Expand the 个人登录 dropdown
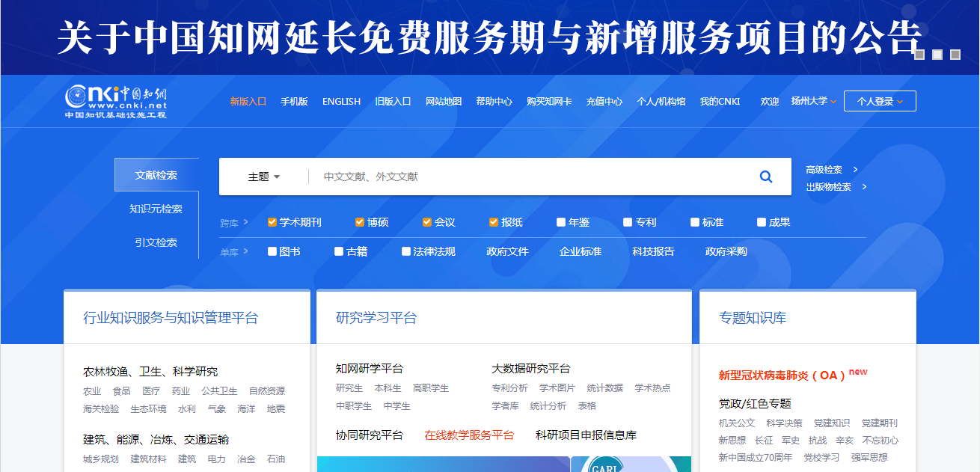 pos(880,100)
